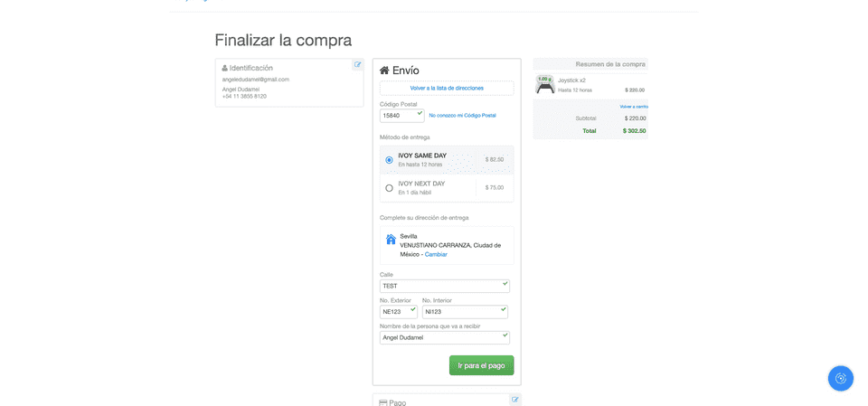The image size is (868, 406).
Task: Click the Pago section heading
Action: pos(392,402)
